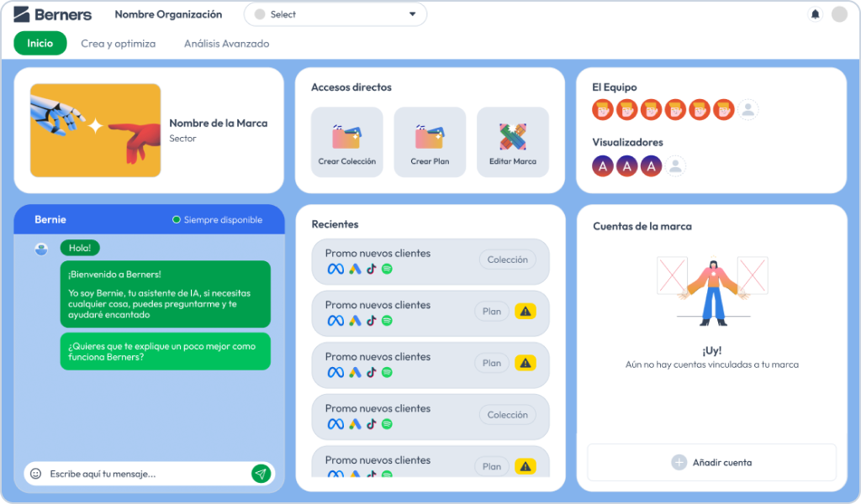Image resolution: width=861 pixels, height=504 pixels.
Task: Switch to Crea y optimiza tab
Action: click(118, 44)
